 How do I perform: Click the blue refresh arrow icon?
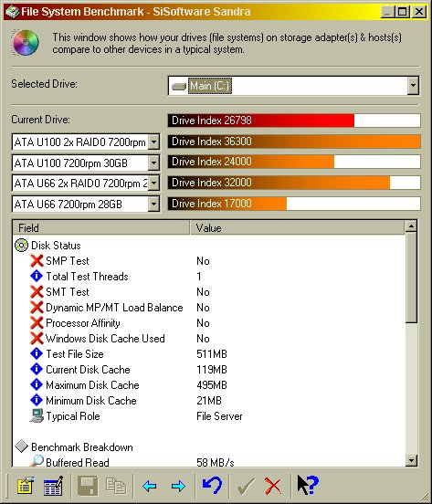point(212,485)
